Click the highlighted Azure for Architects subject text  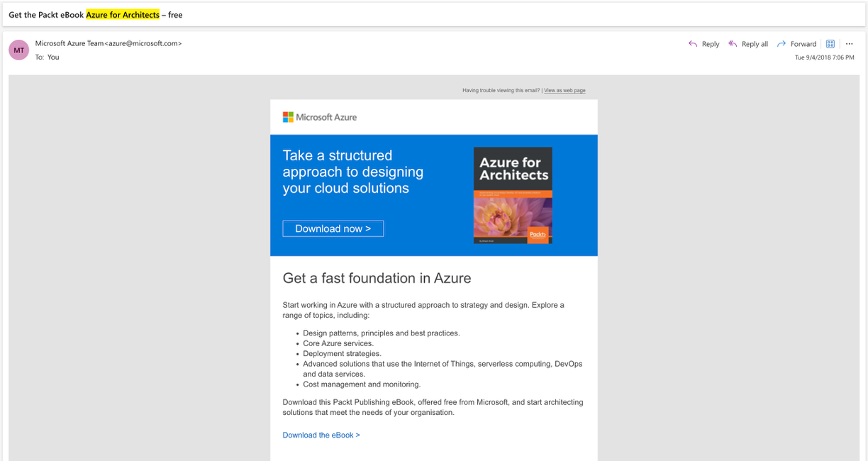(122, 14)
